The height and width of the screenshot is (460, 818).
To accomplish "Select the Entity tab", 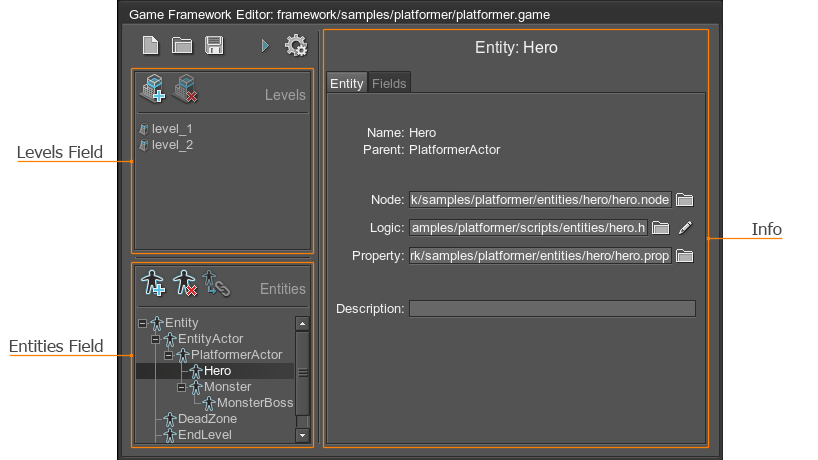I will click(x=347, y=84).
